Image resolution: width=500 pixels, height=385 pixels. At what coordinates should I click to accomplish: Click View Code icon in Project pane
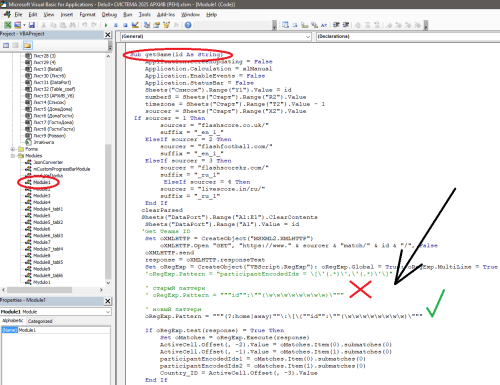(x=6, y=45)
